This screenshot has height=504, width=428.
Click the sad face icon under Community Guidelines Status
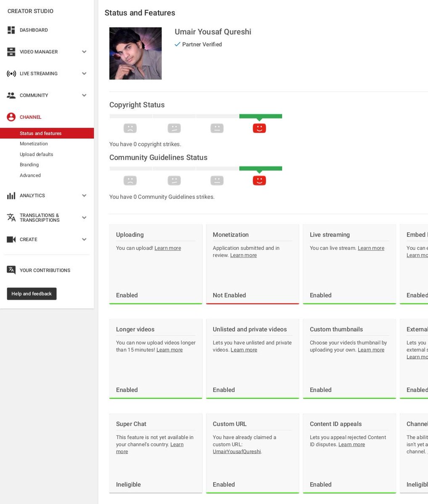click(130, 181)
